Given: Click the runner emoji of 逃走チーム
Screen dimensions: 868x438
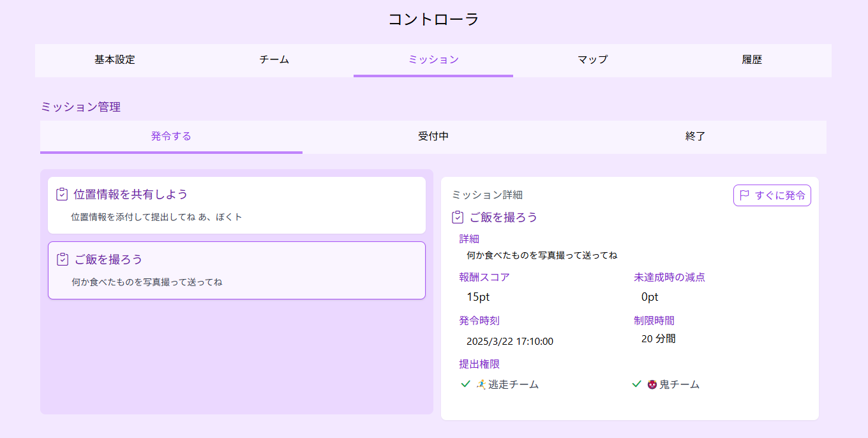Looking at the screenshot, I should (481, 384).
